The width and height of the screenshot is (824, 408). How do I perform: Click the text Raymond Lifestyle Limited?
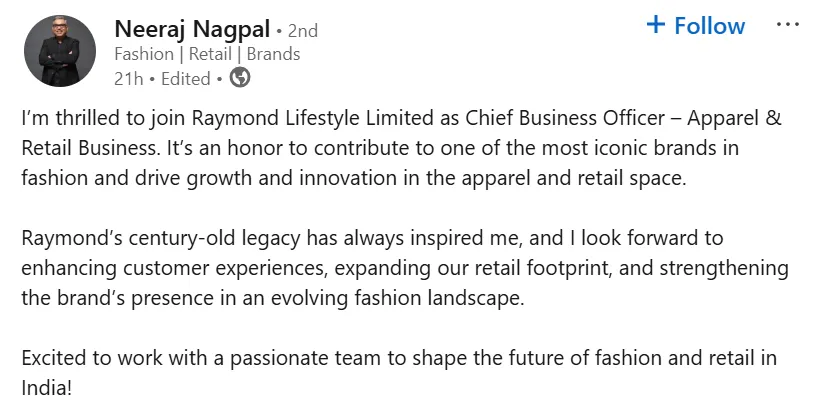[312, 119]
